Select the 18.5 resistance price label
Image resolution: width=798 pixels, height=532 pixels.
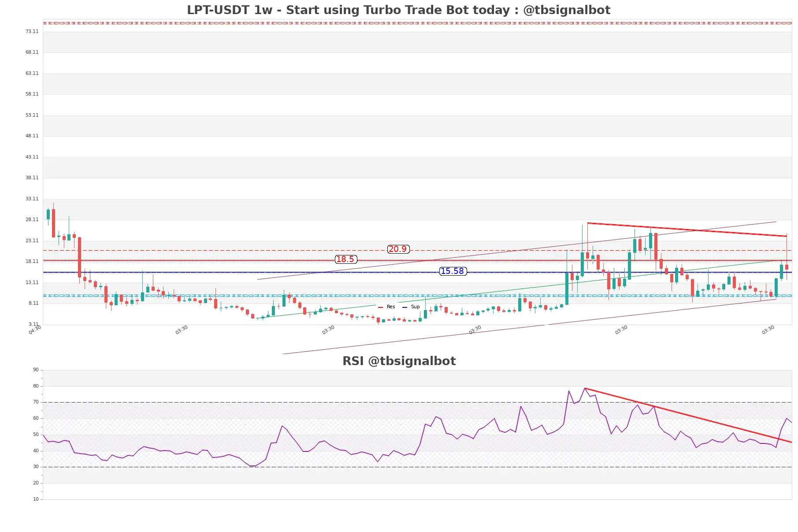[x=345, y=259]
